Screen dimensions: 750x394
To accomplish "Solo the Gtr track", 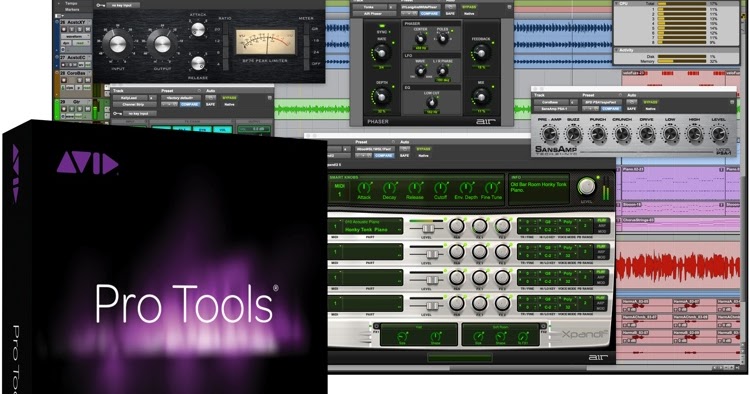I will click(x=79, y=109).
